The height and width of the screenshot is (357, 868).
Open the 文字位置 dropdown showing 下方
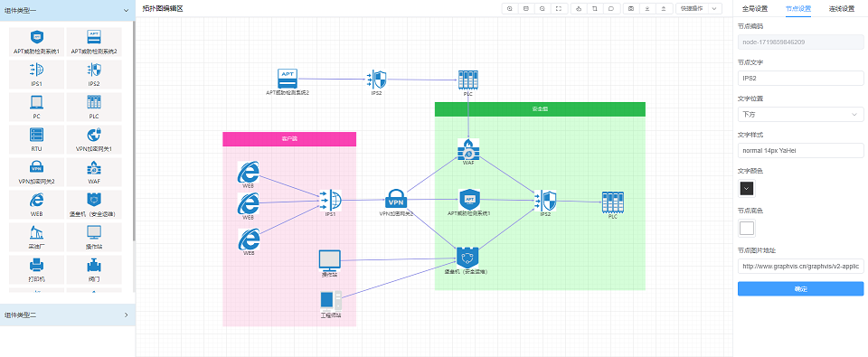click(800, 115)
